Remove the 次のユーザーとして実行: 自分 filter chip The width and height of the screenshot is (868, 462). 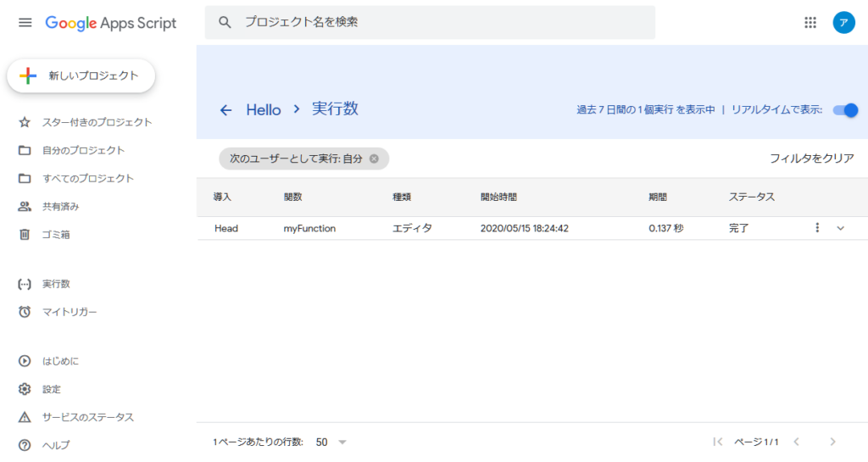pos(374,159)
